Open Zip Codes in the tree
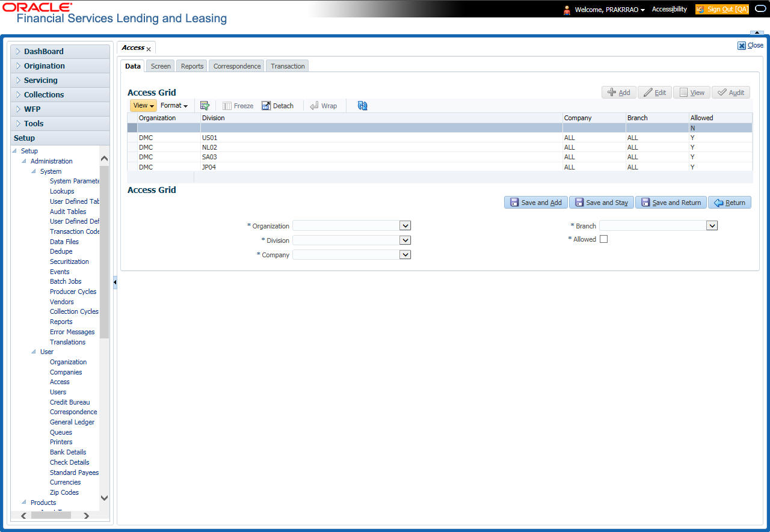 (x=64, y=492)
